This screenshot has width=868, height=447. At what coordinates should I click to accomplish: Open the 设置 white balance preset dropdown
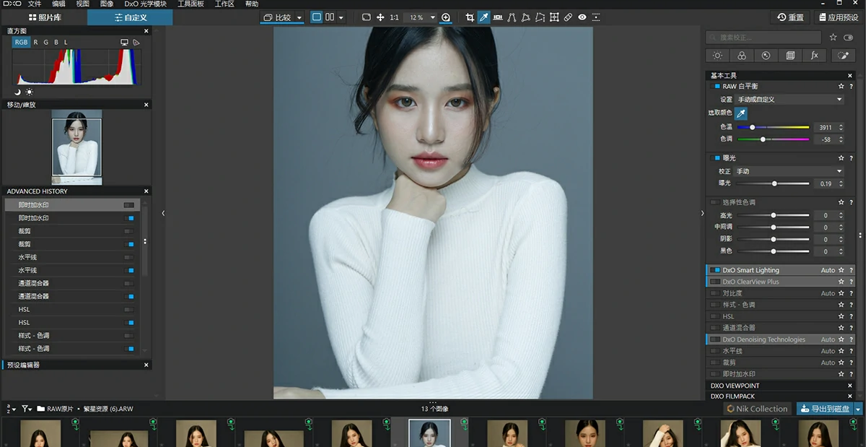pos(789,100)
